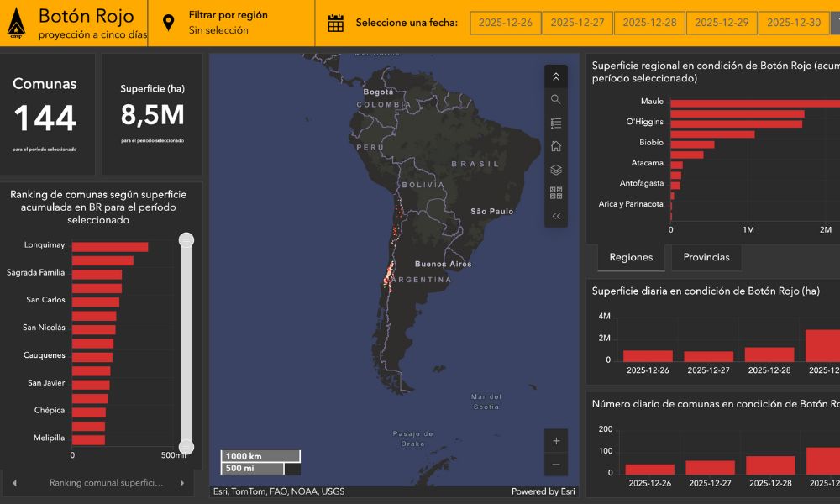The image size is (840, 504).
Task: Click the calendar icon beside date selector
Action: (x=336, y=23)
